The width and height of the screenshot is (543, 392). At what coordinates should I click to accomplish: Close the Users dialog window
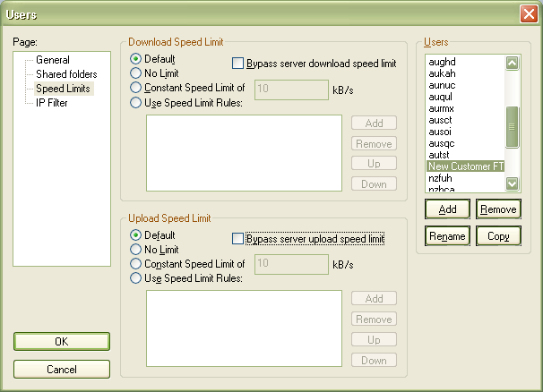[x=528, y=13]
